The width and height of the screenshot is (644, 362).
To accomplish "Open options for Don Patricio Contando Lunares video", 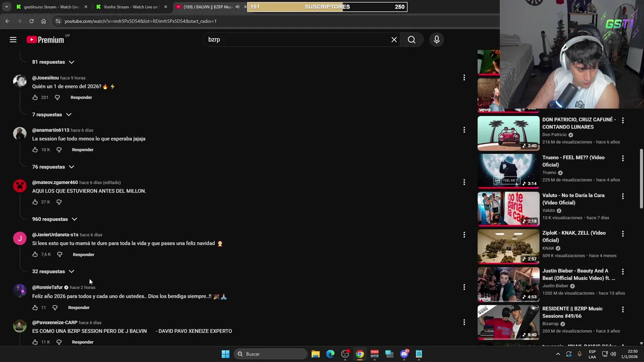I will [x=623, y=121].
